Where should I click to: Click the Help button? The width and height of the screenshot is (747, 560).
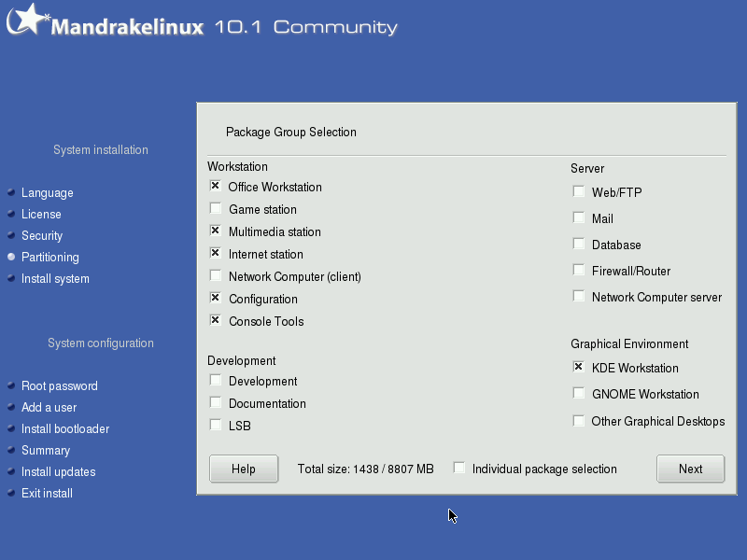(244, 469)
